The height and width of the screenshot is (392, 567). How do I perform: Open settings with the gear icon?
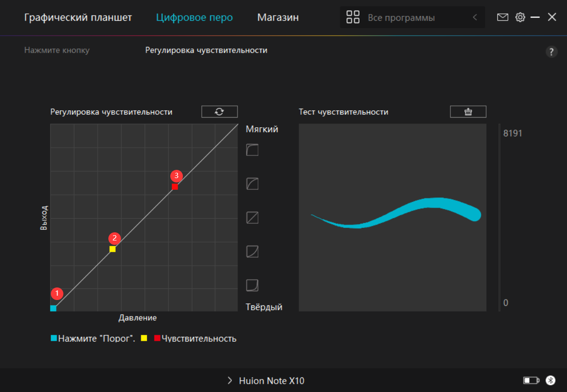click(x=520, y=17)
